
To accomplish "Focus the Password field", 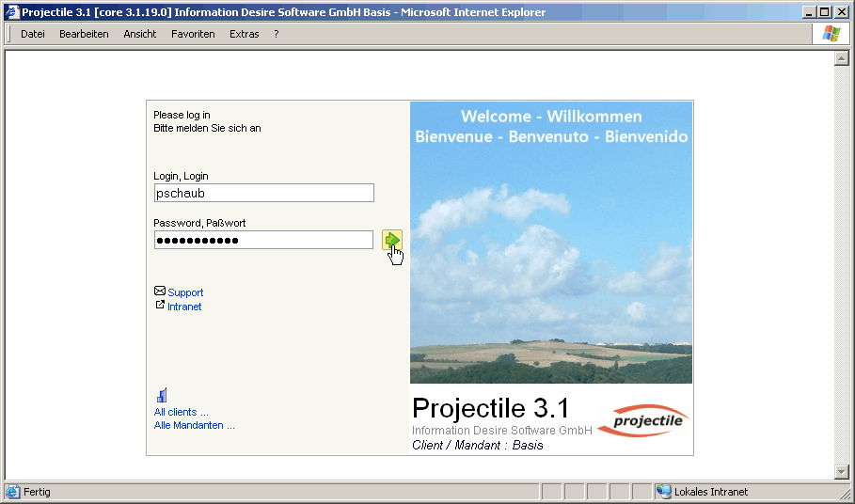I will tap(264, 240).
